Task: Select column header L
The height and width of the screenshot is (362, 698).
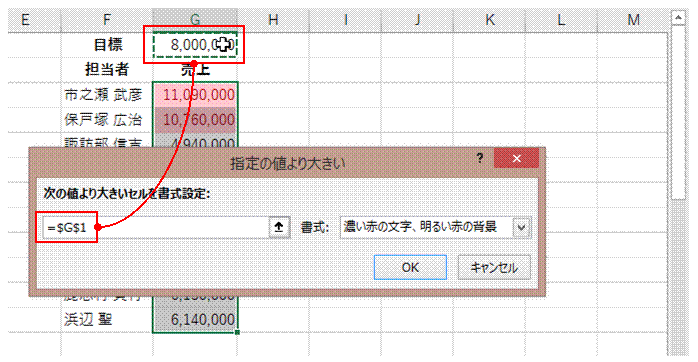Action: (561, 20)
